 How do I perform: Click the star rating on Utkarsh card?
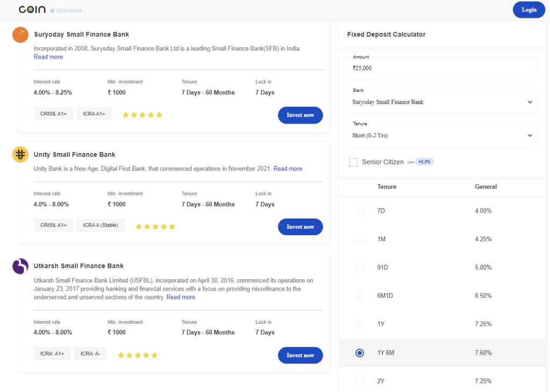[138, 355]
